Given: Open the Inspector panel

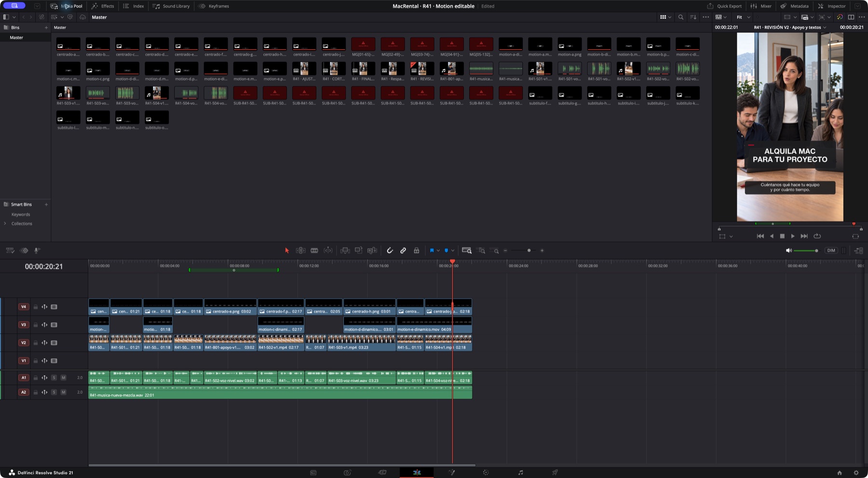Looking at the screenshot, I should point(832,6).
